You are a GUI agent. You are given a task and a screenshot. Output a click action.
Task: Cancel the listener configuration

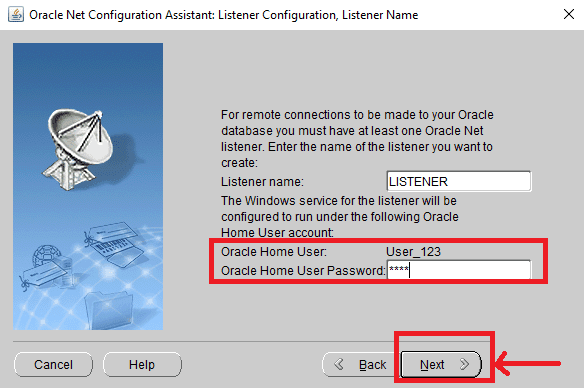pyautogui.click(x=53, y=364)
